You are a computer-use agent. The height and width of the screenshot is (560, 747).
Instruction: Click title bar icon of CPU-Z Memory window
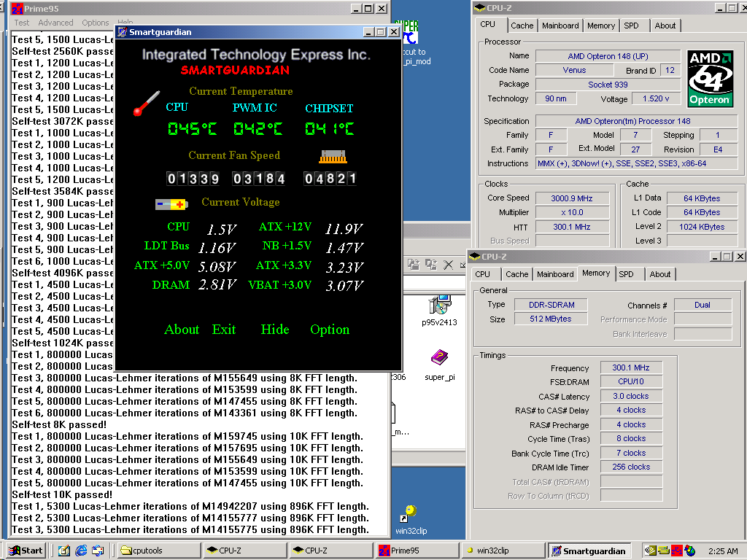pyautogui.click(x=474, y=257)
